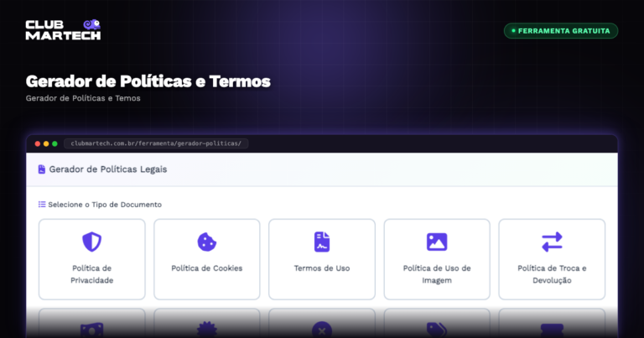The width and height of the screenshot is (644, 338).
Task: Click the chameleon mascot icon in logo
Action: (x=92, y=24)
